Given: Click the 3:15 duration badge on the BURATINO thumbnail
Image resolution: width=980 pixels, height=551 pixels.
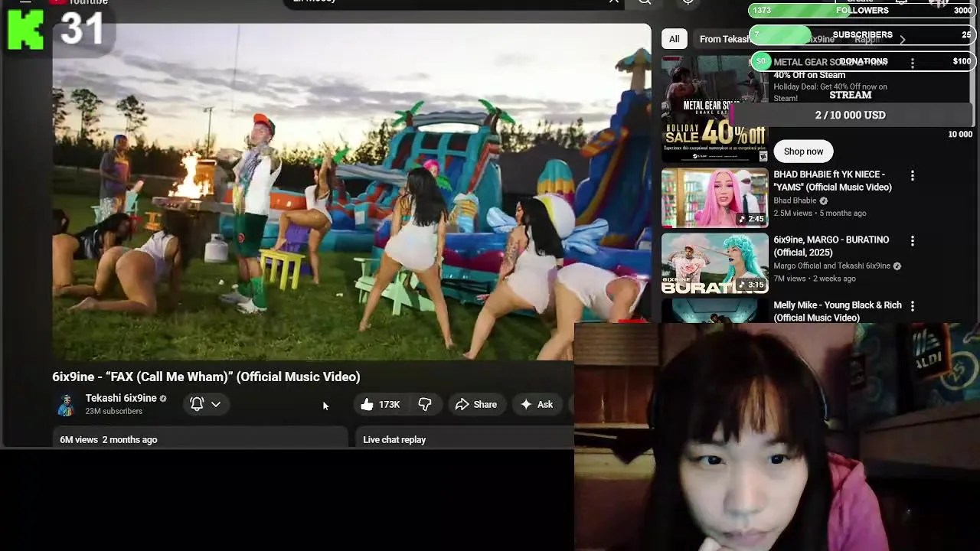Looking at the screenshot, I should (750, 285).
